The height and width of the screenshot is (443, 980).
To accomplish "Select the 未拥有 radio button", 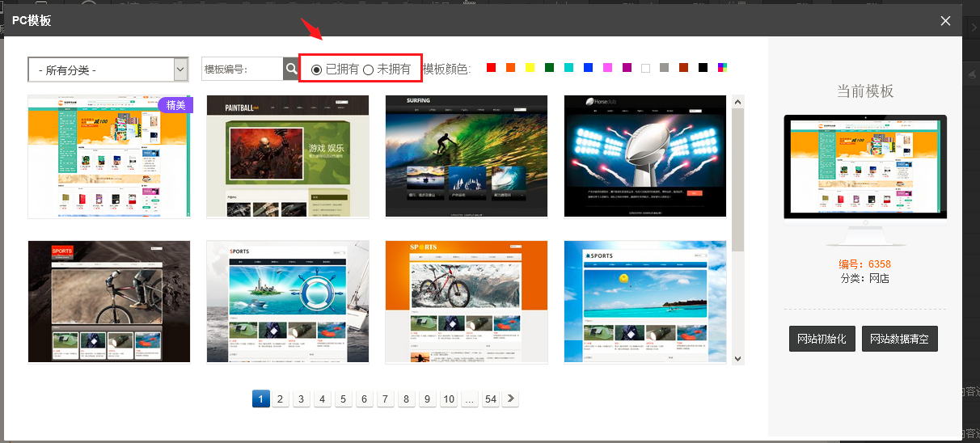I will point(369,70).
